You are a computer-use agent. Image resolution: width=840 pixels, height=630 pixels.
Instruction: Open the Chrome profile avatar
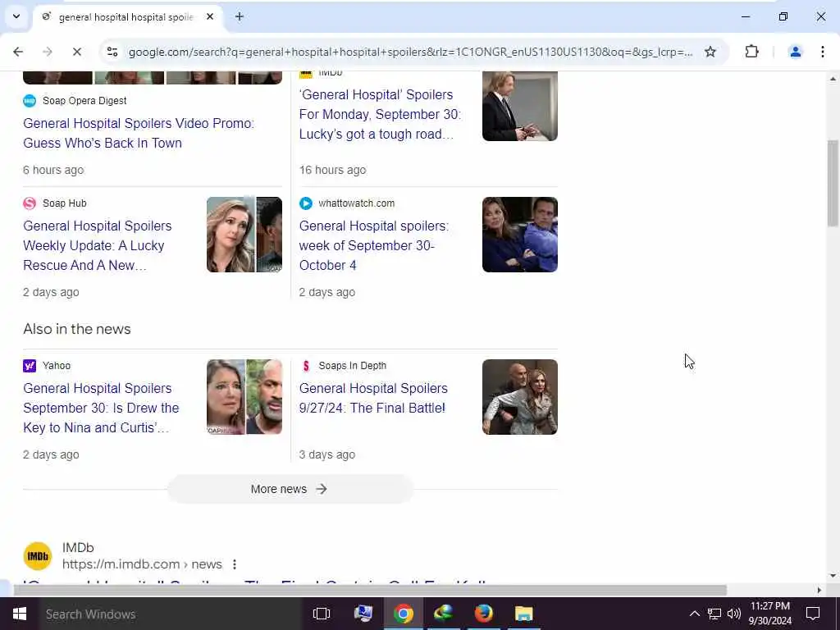[796, 52]
